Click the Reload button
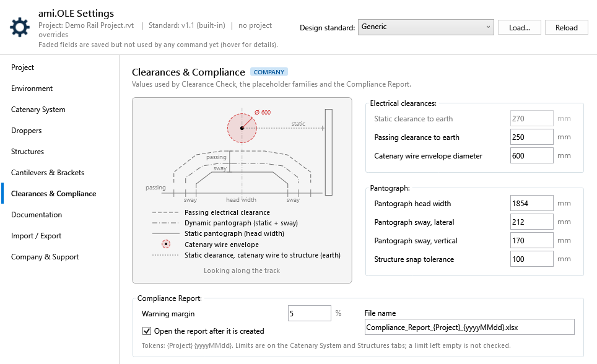The image size is (597, 364). pyautogui.click(x=566, y=27)
